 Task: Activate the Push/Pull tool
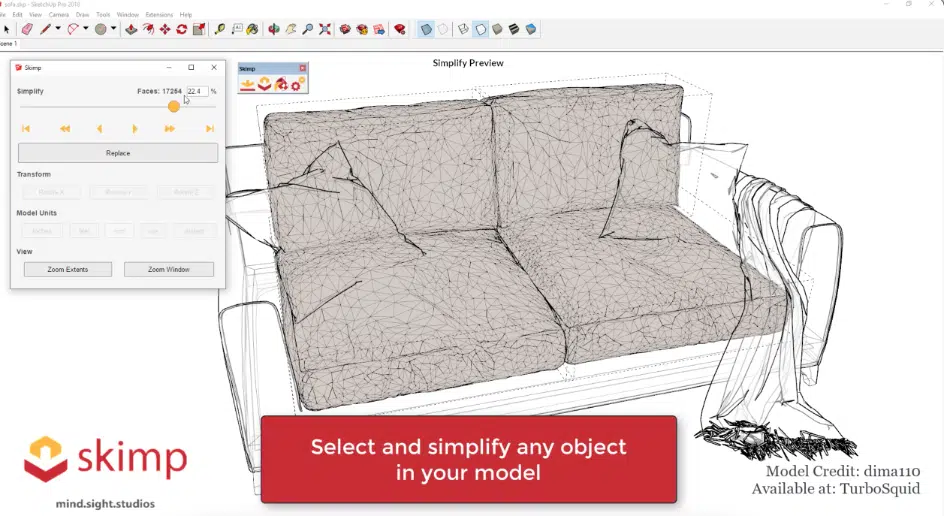point(131,29)
